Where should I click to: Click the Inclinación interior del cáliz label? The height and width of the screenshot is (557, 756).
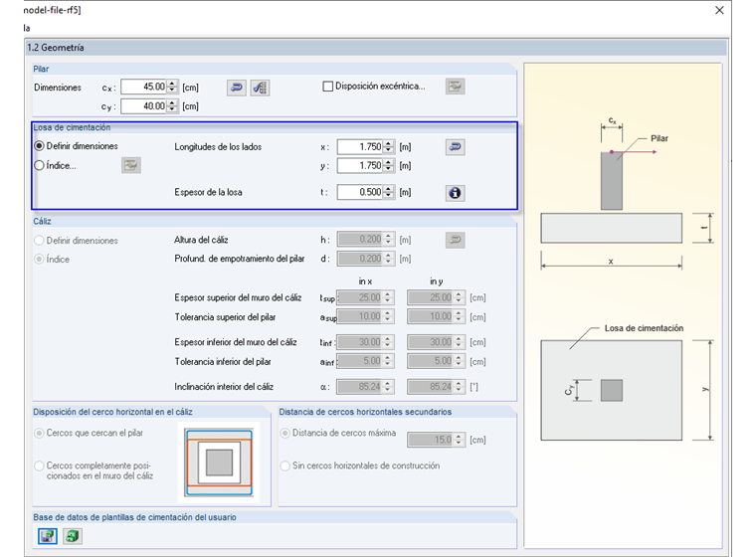[x=224, y=387]
